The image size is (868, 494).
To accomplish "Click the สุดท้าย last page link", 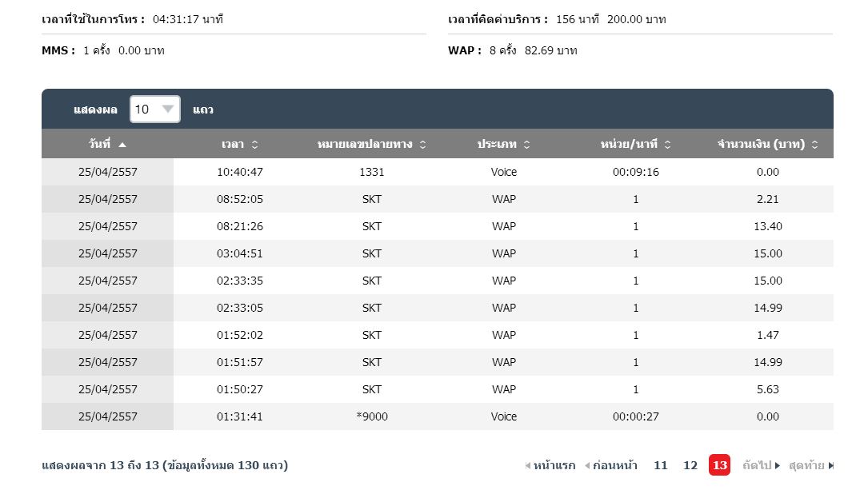I will pos(810,465).
